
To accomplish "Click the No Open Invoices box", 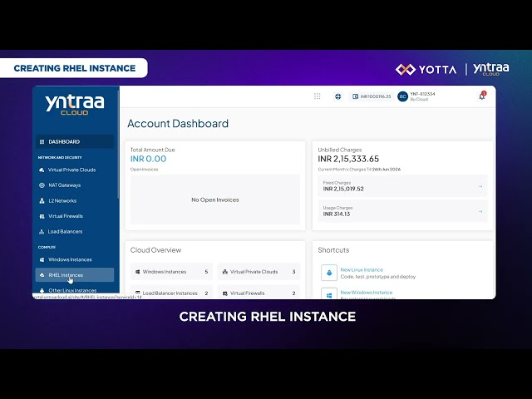I will 215,199.
